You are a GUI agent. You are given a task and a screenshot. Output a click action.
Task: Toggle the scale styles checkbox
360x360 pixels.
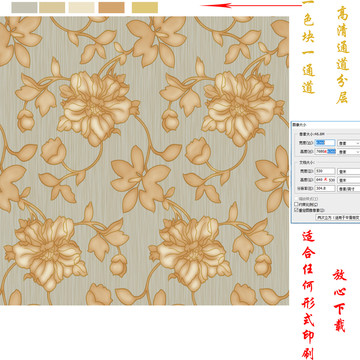point(296,199)
